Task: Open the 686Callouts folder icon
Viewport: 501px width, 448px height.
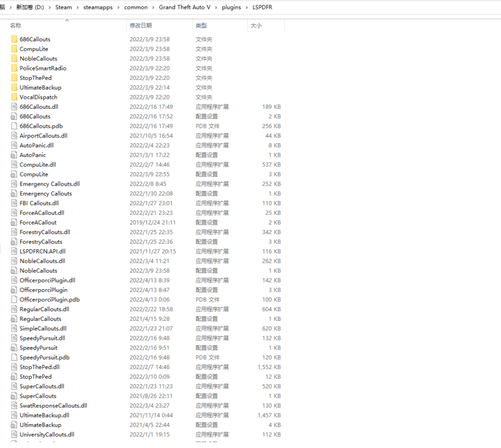Action: [x=13, y=39]
